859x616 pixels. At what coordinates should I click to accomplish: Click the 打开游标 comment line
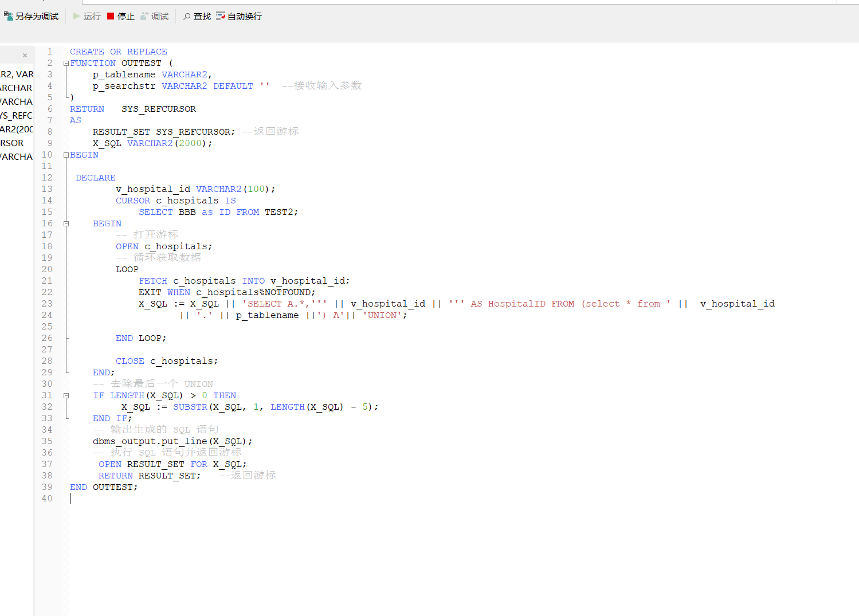(147, 235)
